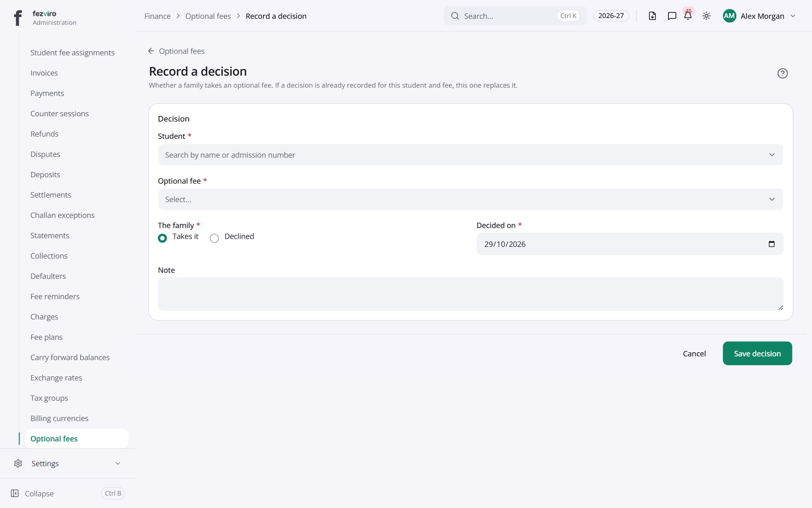Screen dimensions: 812x508
Task: Open the calendar picker in Decided on
Action: tap(771, 244)
